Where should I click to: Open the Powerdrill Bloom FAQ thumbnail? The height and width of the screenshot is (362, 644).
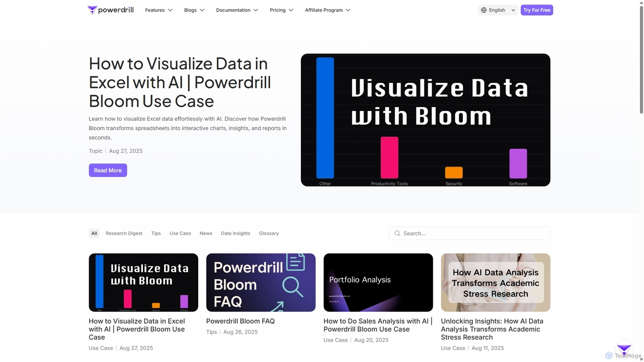coord(261,283)
